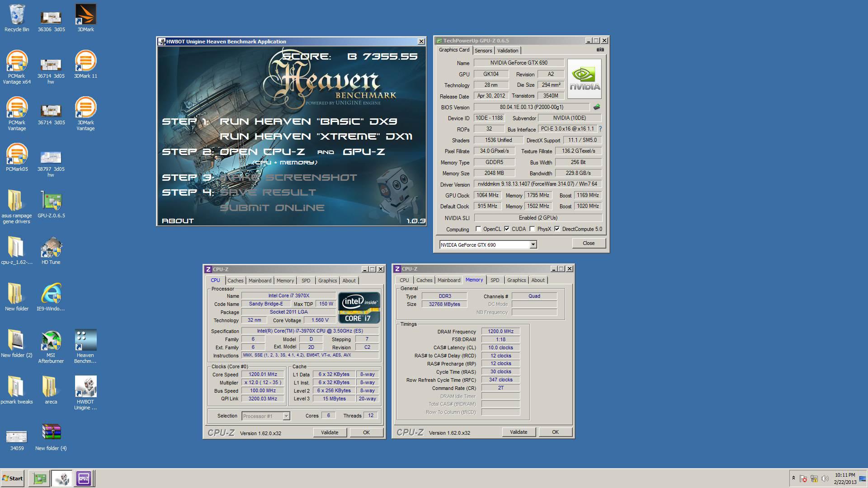This screenshot has height=488, width=868.
Task: Click the NVIDIA logo in GPU-Z
Action: pos(585,79)
